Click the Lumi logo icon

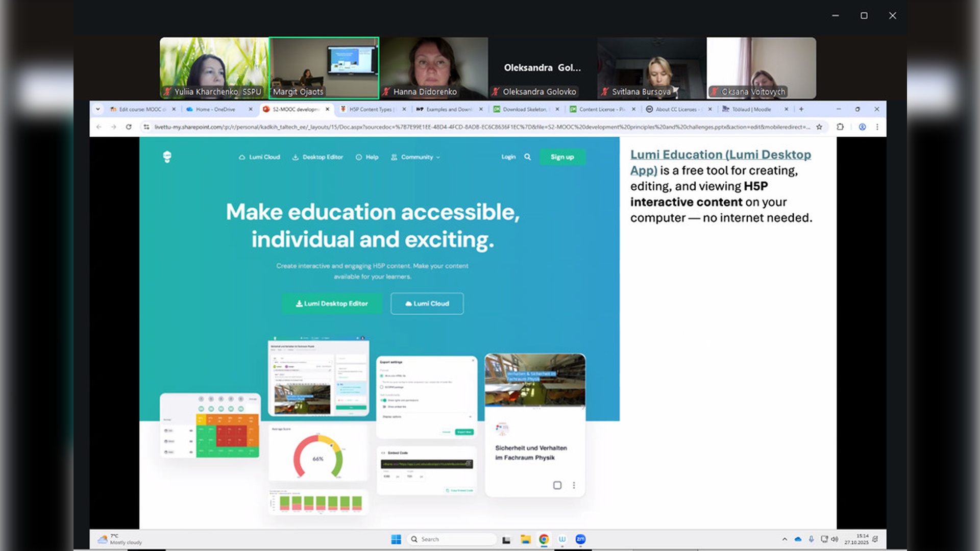pyautogui.click(x=167, y=157)
